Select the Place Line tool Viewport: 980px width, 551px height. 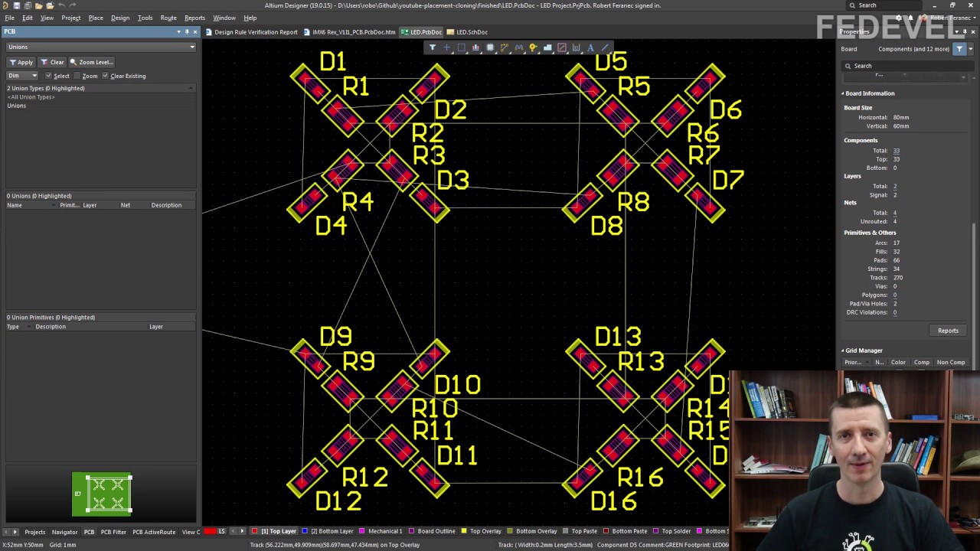pyautogui.click(x=605, y=47)
